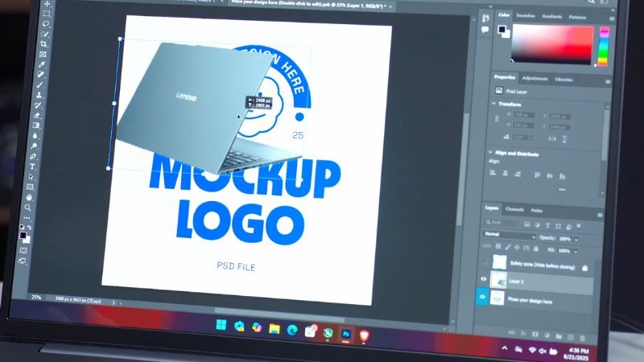Select the Move tool
644x362 pixels.
(47, 4)
